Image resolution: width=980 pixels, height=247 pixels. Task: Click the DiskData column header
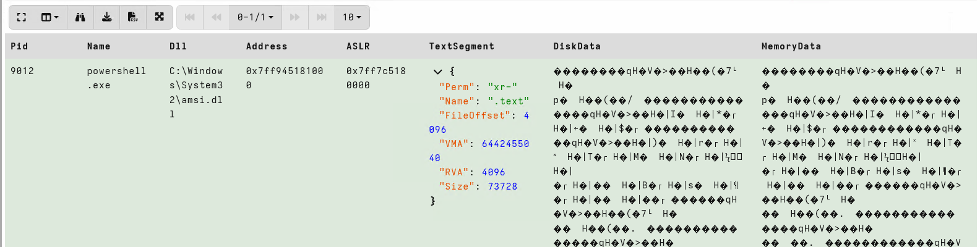pyautogui.click(x=577, y=46)
